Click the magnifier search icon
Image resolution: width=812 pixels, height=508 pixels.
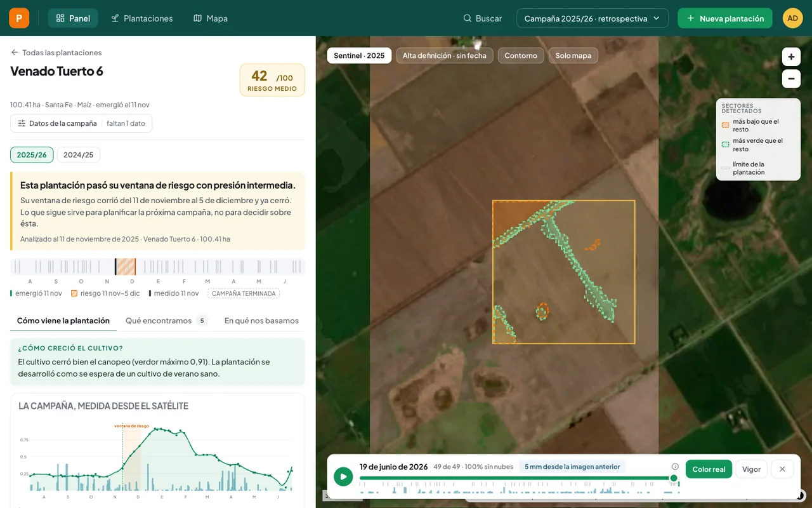468,18
